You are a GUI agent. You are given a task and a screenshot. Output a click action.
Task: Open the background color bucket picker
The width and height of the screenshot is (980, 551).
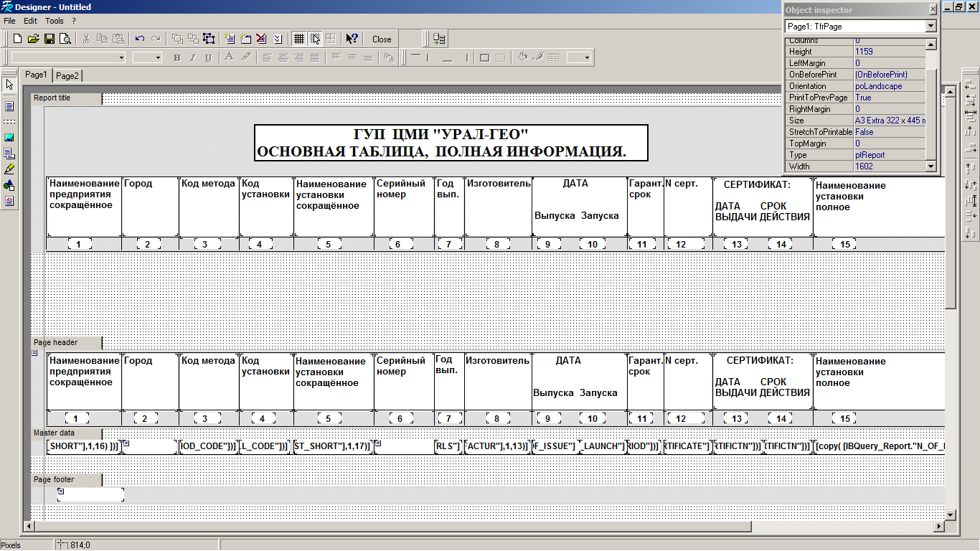pos(522,58)
